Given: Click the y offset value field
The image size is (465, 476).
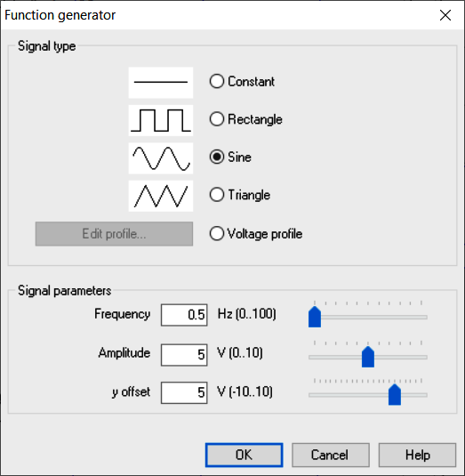Looking at the screenshot, I should (184, 392).
